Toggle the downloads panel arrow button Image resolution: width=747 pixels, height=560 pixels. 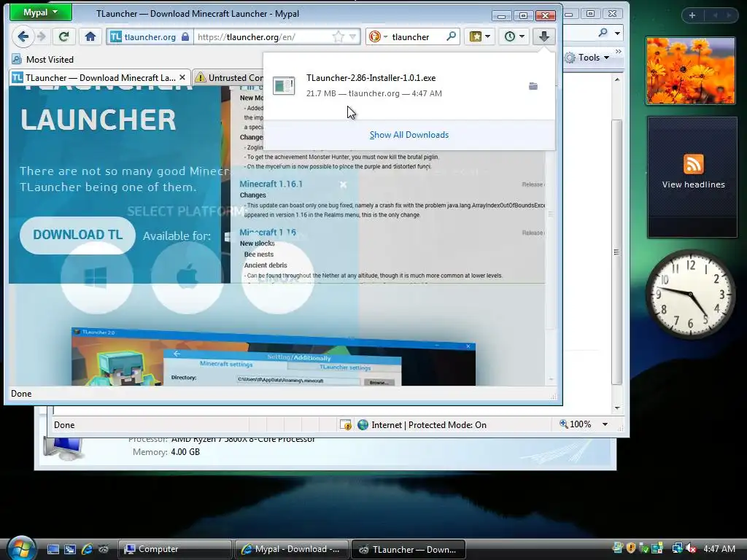pyautogui.click(x=543, y=36)
